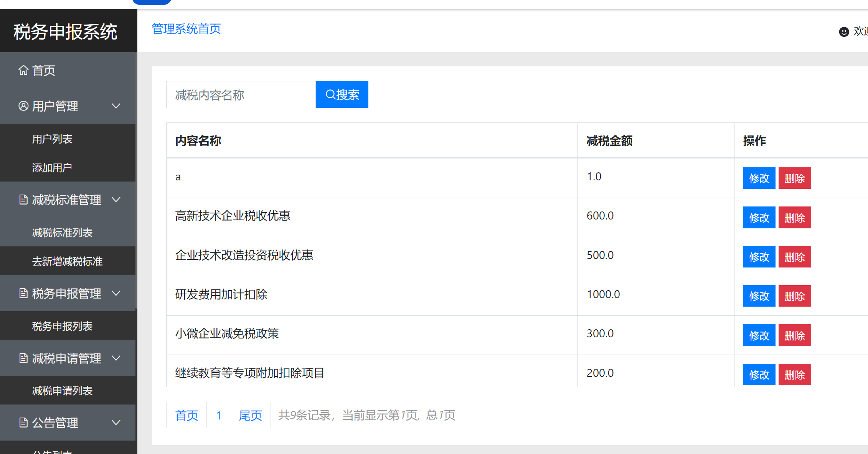Screen dimensions: 868x454
Task: Click the smiley face icon near 欢迎
Action: click(843, 32)
